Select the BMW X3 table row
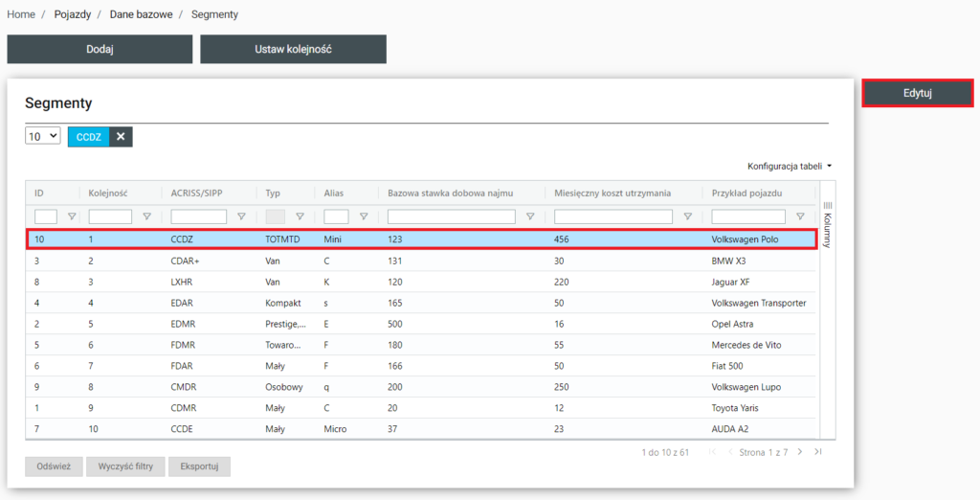The width and height of the screenshot is (980, 500). (421, 260)
